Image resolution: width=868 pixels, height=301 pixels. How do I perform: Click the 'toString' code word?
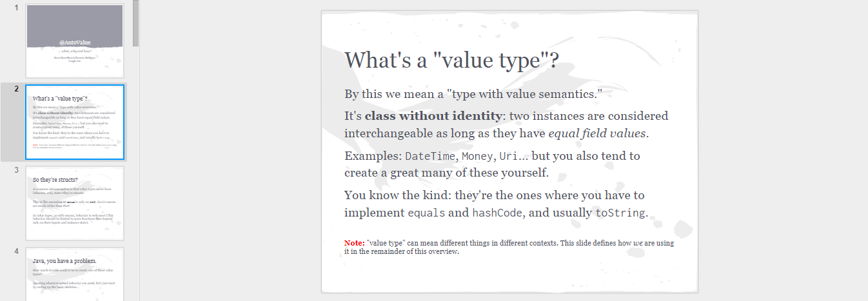point(620,213)
